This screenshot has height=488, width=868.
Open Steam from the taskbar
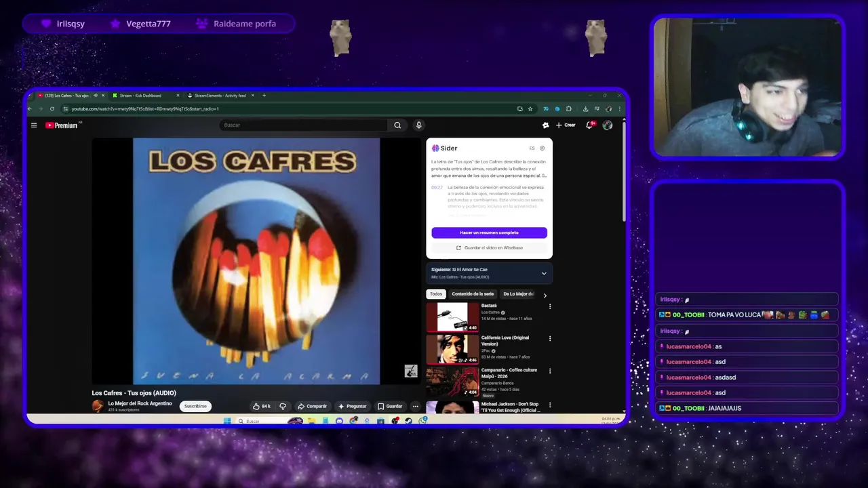tap(408, 421)
